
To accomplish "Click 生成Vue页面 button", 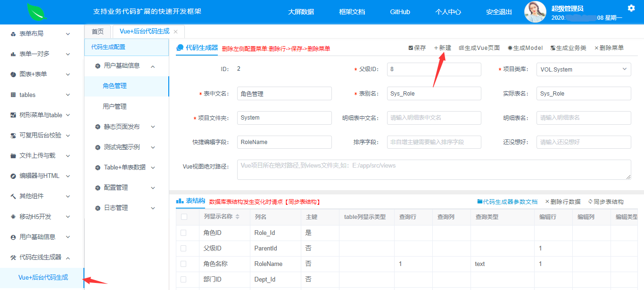I will 479,48.
